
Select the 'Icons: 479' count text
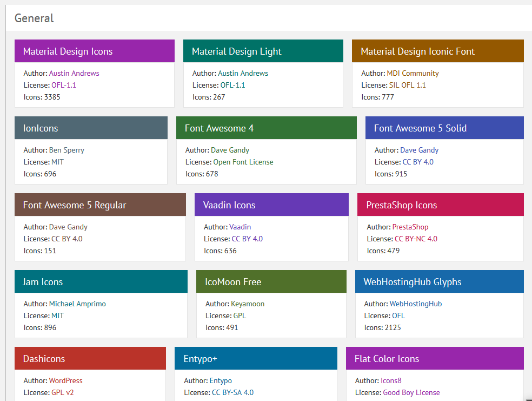pos(383,251)
